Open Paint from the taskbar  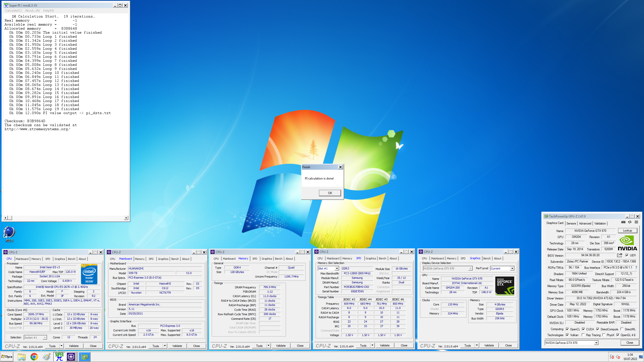pos(46,357)
